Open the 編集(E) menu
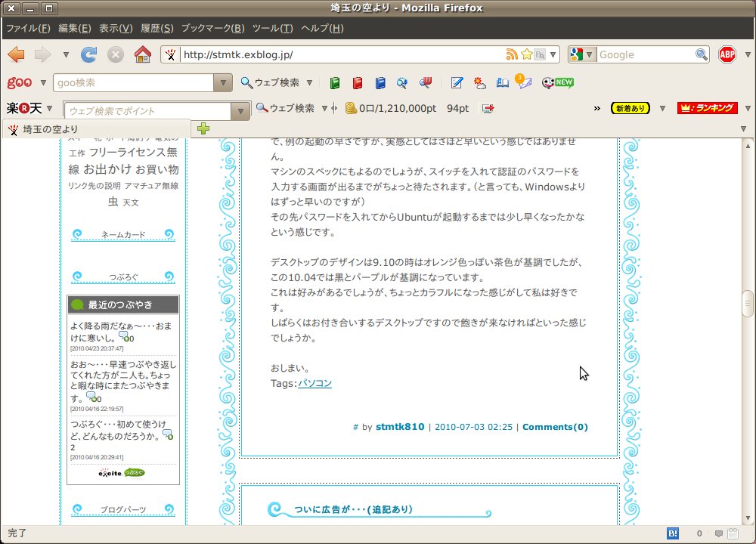756x544 pixels. click(x=75, y=29)
